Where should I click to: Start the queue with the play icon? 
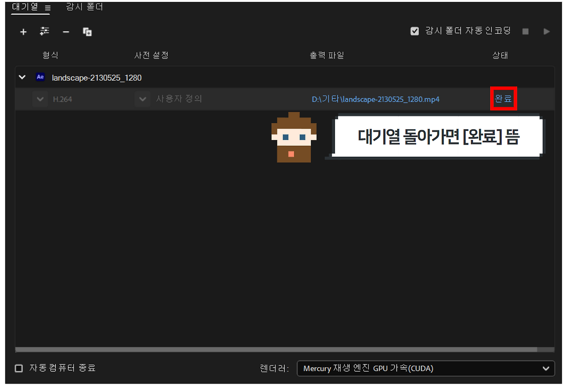coord(546,31)
